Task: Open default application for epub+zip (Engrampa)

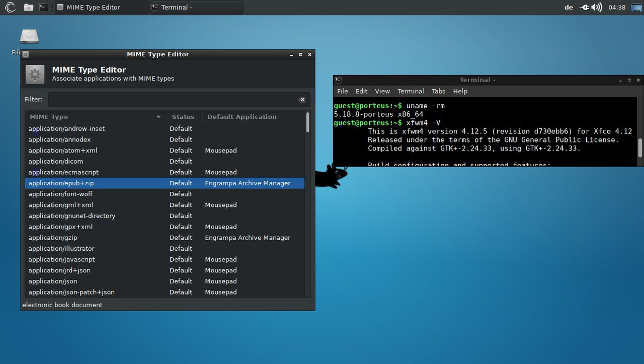Action: [x=248, y=183]
